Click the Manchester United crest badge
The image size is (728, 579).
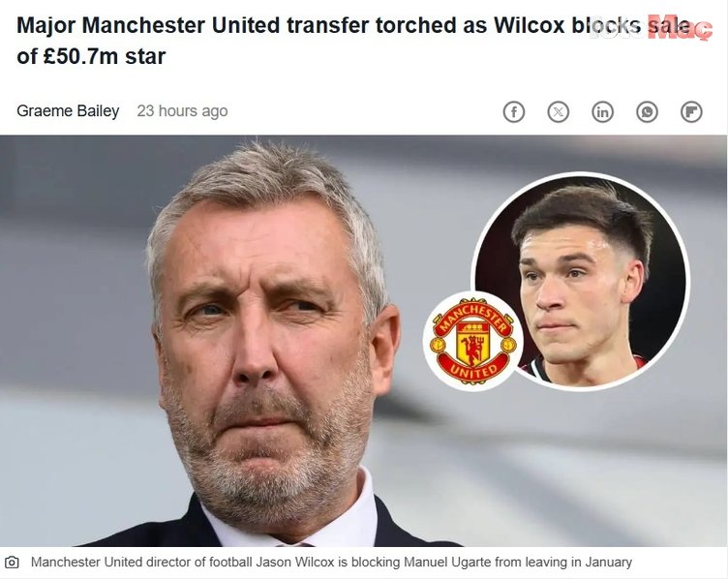click(x=473, y=341)
